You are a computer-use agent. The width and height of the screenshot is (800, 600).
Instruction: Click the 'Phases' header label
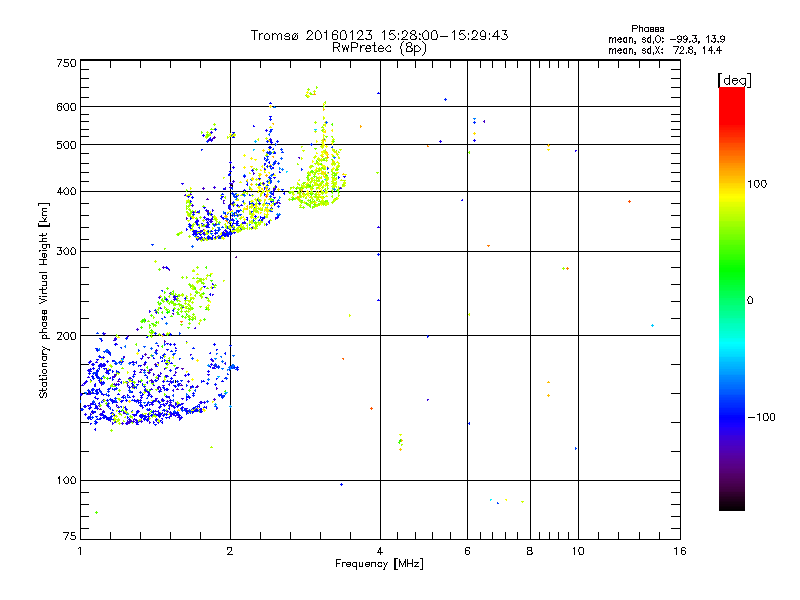point(647,29)
